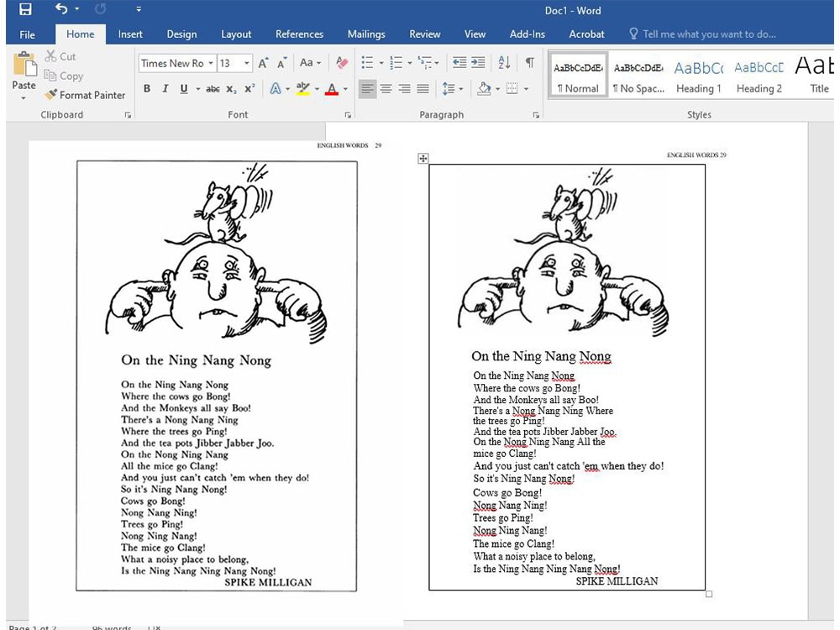Image resolution: width=840 pixels, height=630 pixels.
Task: Select Justify alignment
Action: [x=423, y=88]
